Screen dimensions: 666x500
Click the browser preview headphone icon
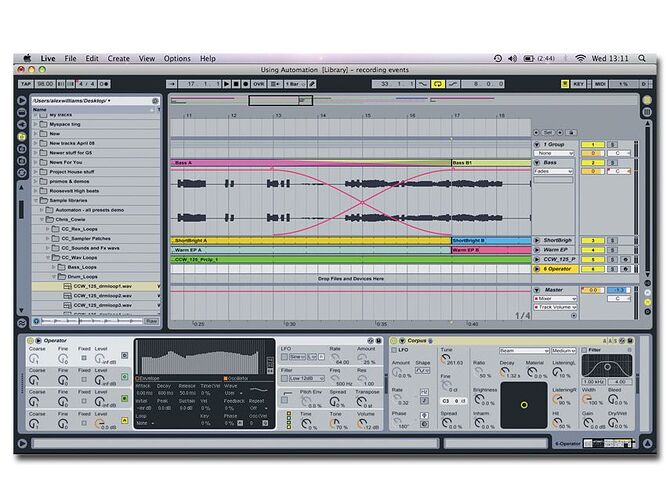(37, 321)
